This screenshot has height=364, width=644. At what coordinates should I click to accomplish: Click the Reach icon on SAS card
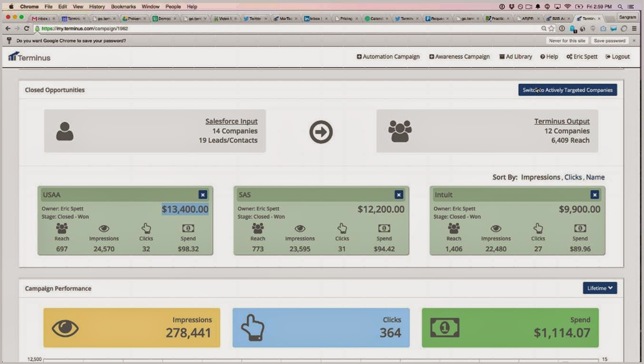[x=258, y=229]
